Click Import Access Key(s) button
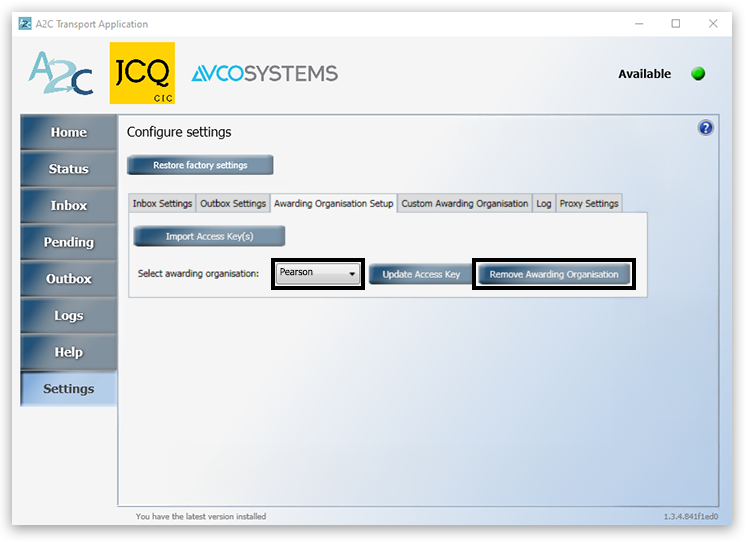 click(209, 237)
